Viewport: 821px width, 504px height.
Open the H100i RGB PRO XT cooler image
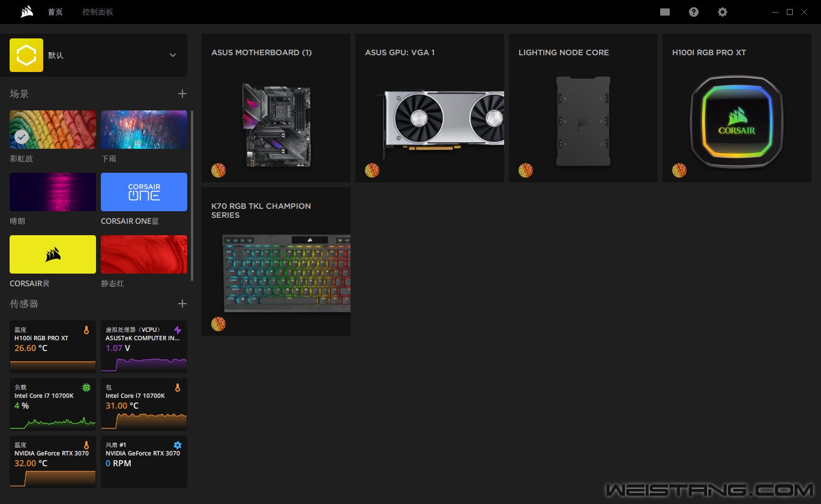(737, 121)
